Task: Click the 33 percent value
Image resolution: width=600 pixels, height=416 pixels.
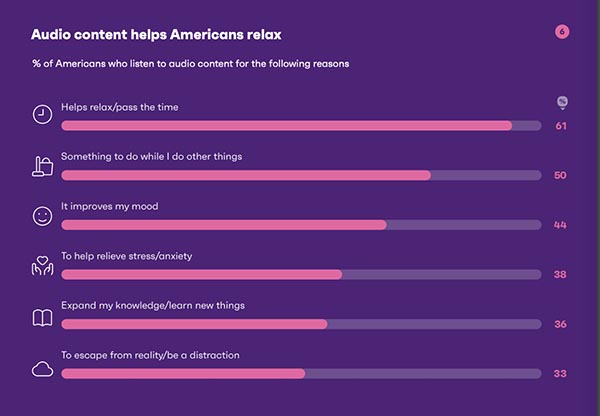Action: point(560,374)
